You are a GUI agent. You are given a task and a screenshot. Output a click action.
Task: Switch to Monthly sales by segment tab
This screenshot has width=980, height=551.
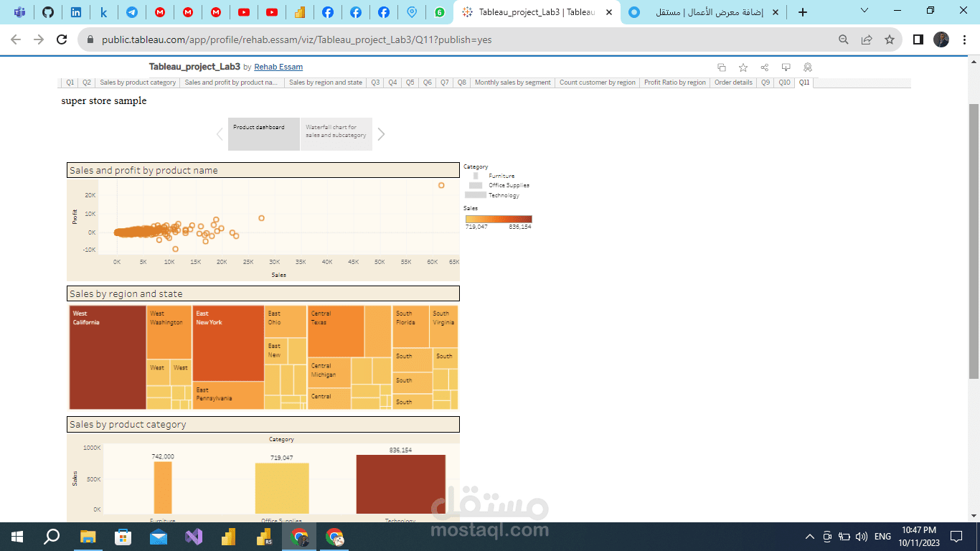pyautogui.click(x=513, y=83)
